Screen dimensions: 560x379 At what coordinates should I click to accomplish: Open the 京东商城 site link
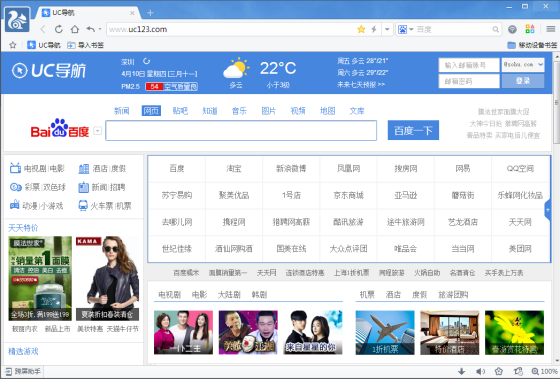click(x=348, y=195)
